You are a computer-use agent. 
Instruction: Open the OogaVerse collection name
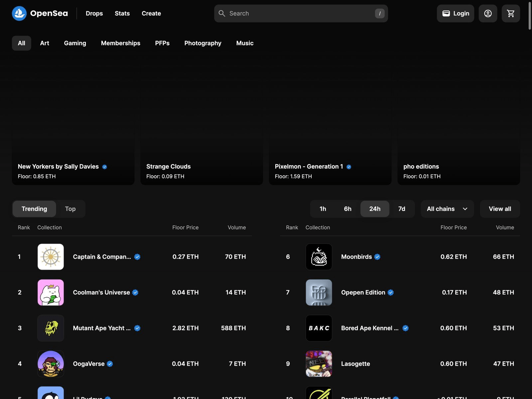coord(89,364)
